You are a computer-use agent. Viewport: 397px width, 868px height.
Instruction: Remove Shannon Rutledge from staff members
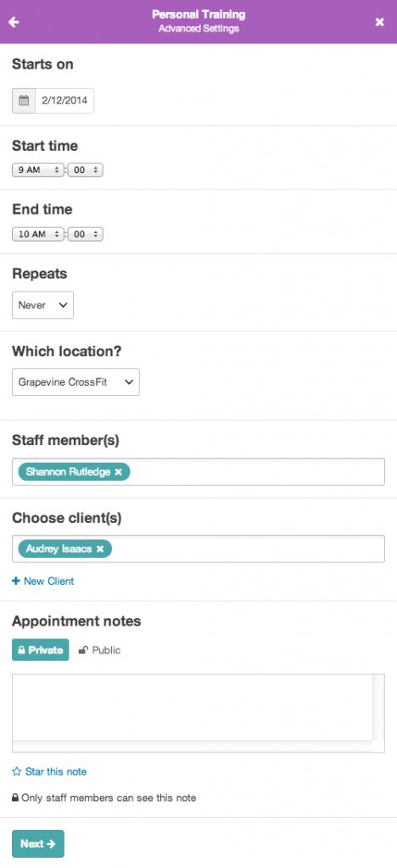[x=118, y=472]
